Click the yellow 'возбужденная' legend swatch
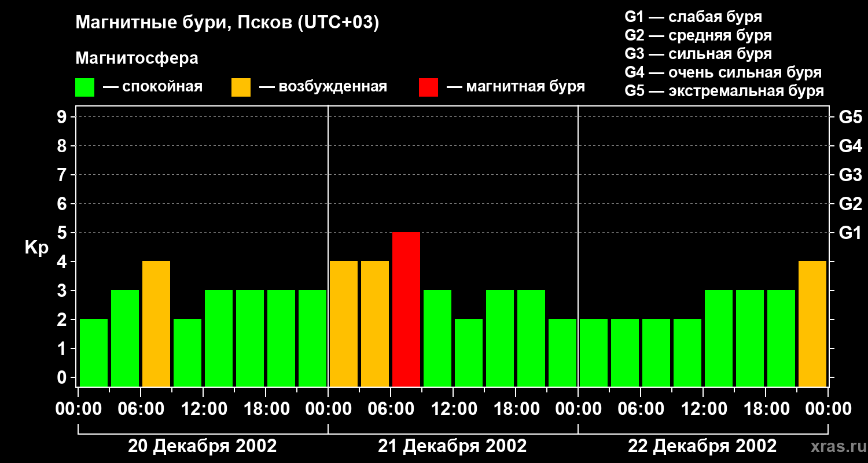868x463 pixels. (x=241, y=87)
